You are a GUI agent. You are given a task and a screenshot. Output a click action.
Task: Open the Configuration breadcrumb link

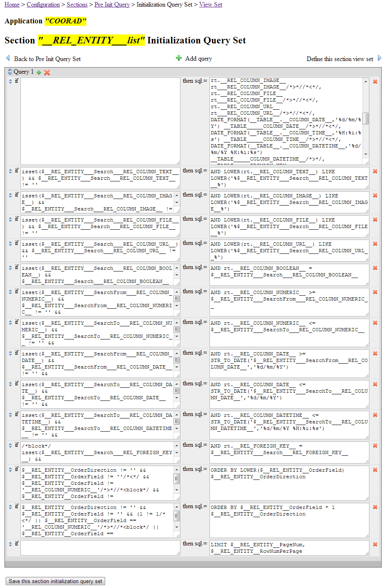click(43, 5)
